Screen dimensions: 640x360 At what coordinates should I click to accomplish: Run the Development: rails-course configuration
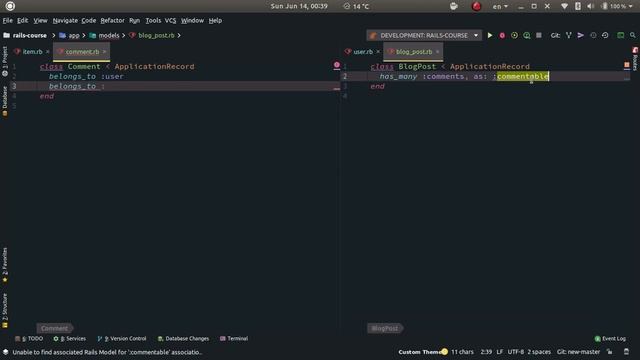490,36
